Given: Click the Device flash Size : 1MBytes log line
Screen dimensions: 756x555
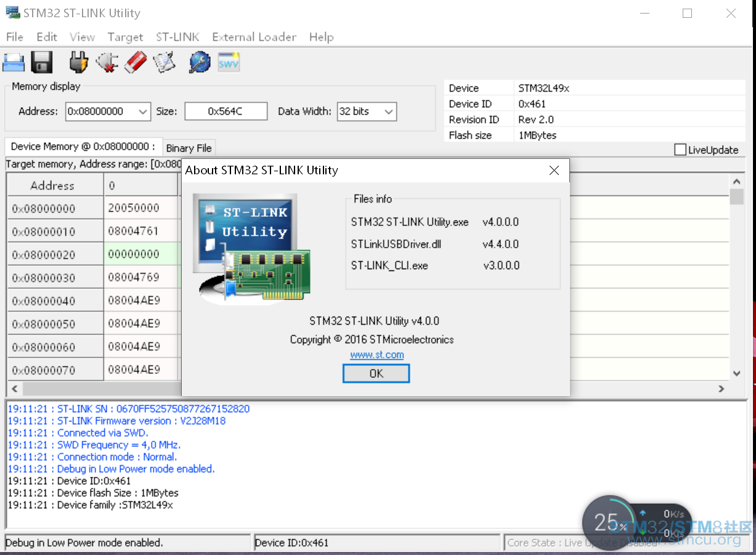Looking at the screenshot, I should [93, 493].
